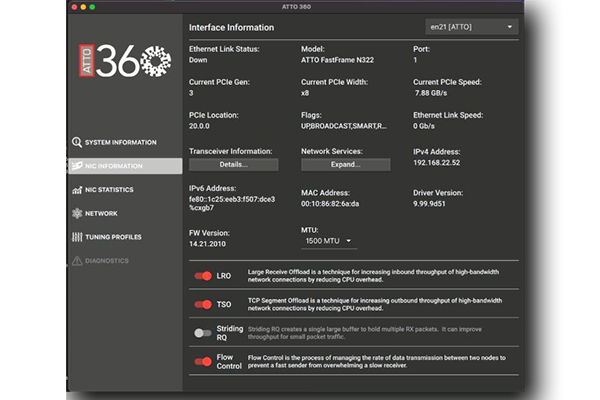Open the 1500 MTU dropdown

pos(329,241)
